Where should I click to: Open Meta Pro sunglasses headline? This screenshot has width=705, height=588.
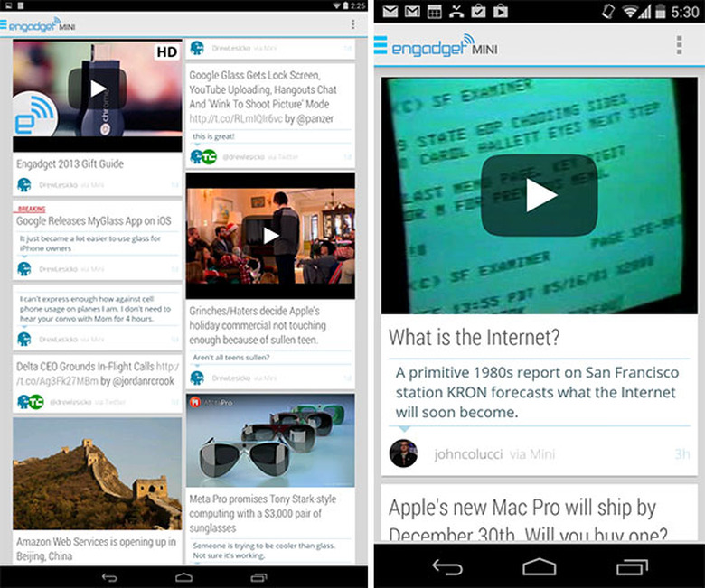(263, 513)
